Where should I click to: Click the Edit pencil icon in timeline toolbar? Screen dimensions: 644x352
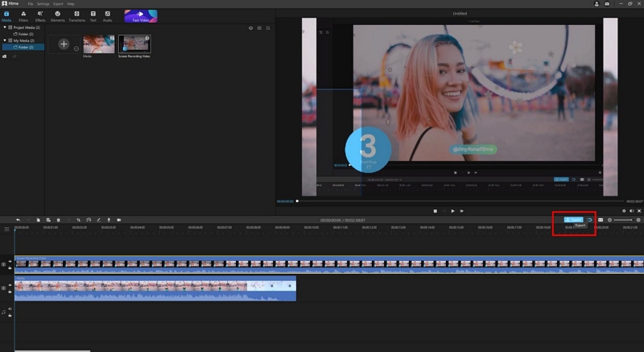click(x=98, y=220)
